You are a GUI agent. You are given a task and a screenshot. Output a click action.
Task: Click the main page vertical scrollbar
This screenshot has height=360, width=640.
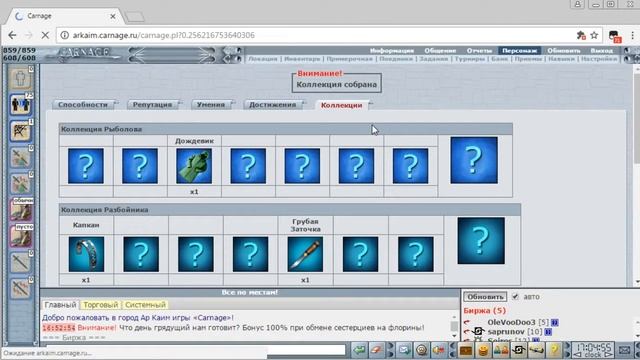(636, 176)
